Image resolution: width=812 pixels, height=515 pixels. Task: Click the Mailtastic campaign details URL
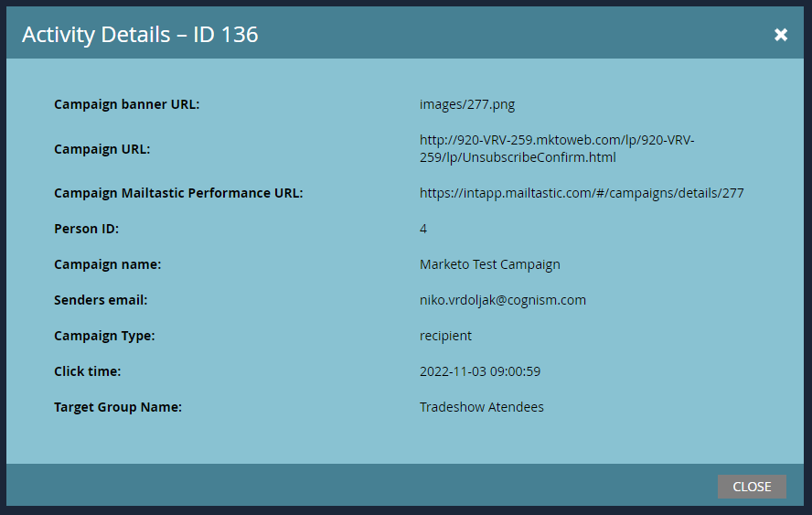click(x=582, y=193)
